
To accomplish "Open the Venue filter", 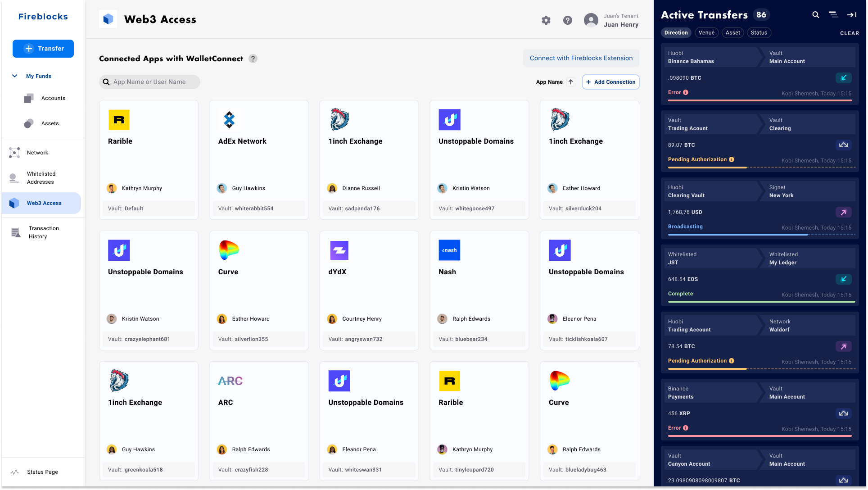I will (706, 33).
